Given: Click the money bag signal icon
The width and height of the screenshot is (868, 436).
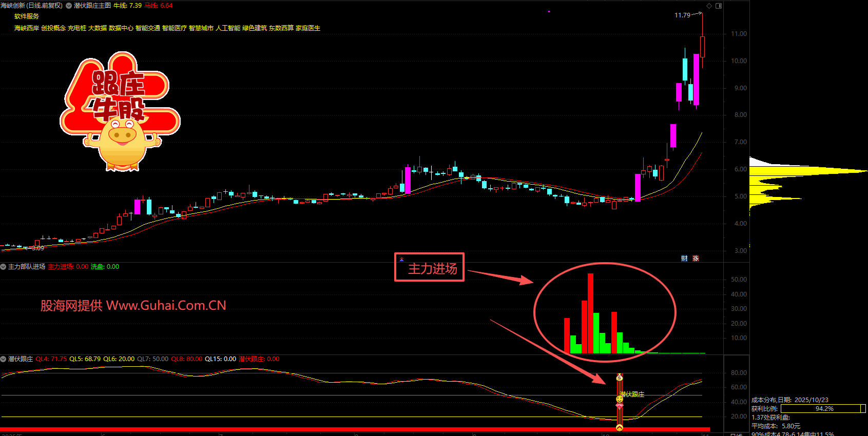Looking at the screenshot, I should 620,378.
